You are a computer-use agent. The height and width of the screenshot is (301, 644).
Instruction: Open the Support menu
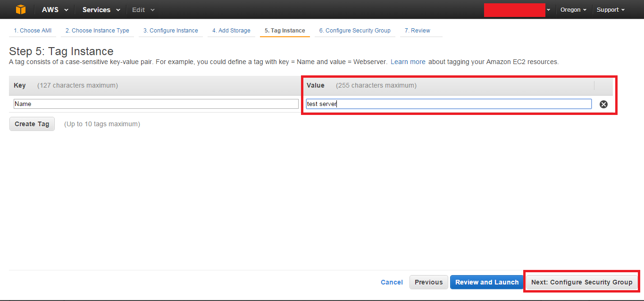611,9
